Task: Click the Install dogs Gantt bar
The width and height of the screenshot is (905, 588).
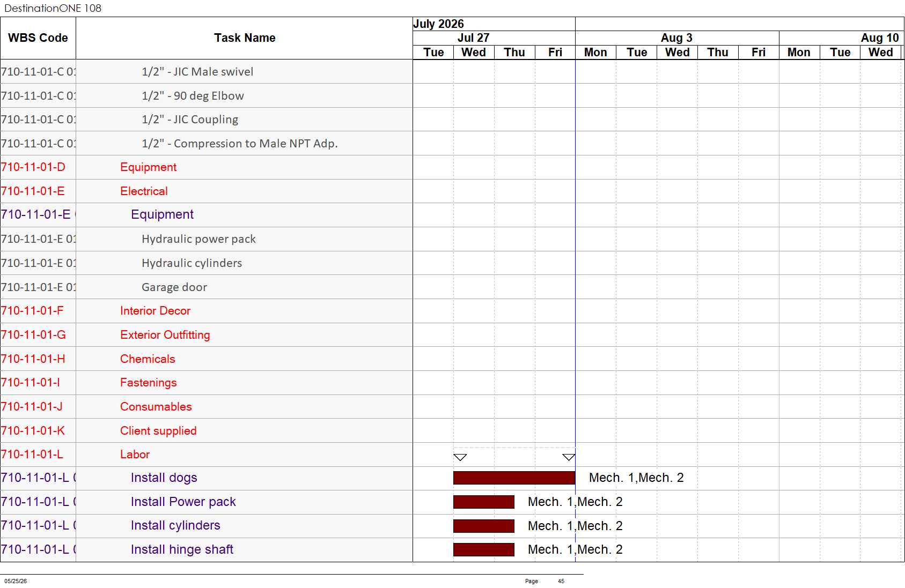Action: (514, 478)
